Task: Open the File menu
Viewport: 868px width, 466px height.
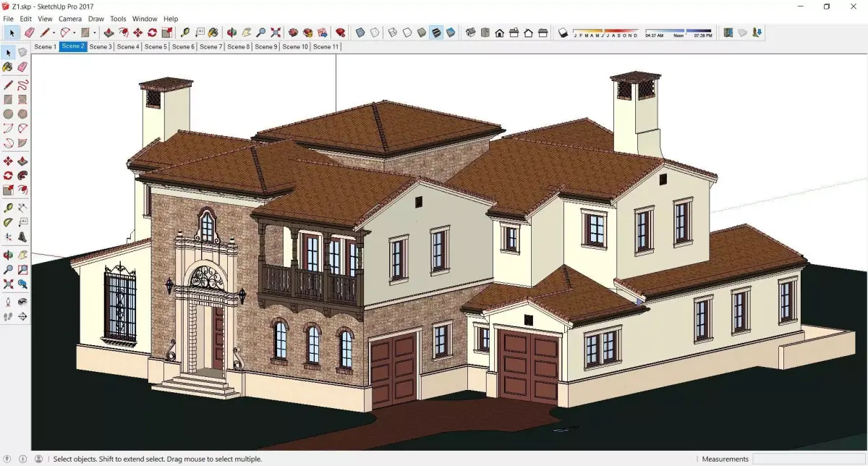Action: tap(9, 19)
